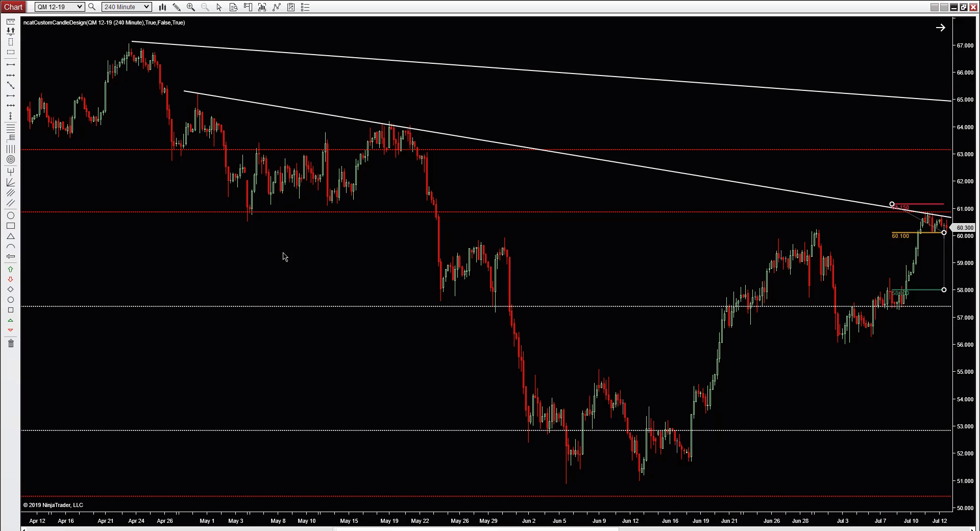Toggle the cursor pointer mode
The width and height of the screenshot is (980, 531).
click(x=219, y=7)
